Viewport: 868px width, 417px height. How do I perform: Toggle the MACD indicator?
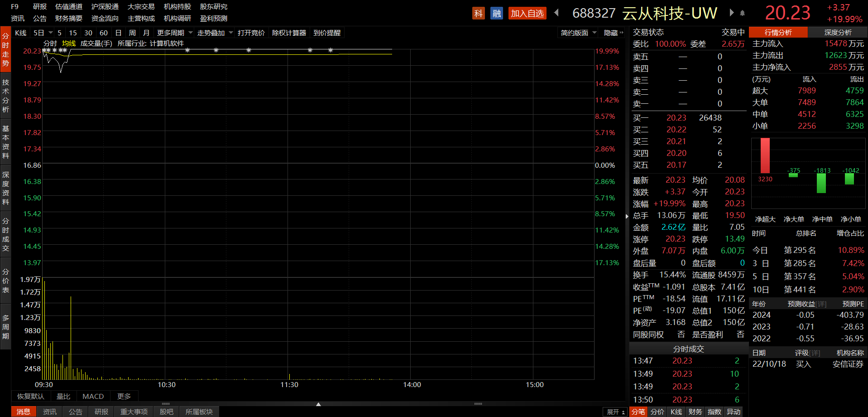93,396
